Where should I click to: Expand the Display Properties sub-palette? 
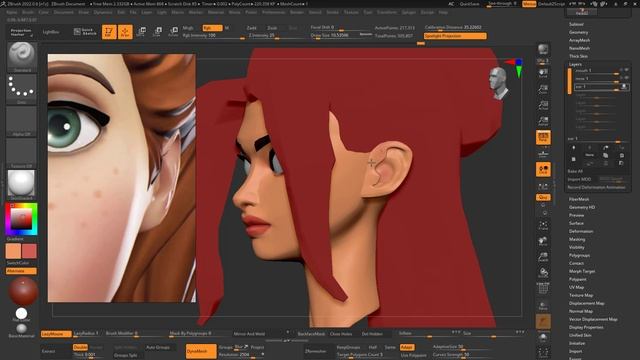586,327
